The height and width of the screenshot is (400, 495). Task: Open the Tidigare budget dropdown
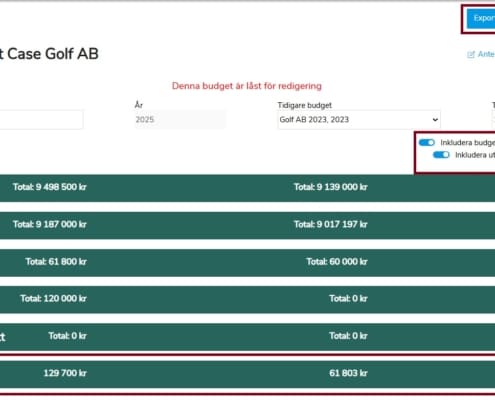point(359,120)
